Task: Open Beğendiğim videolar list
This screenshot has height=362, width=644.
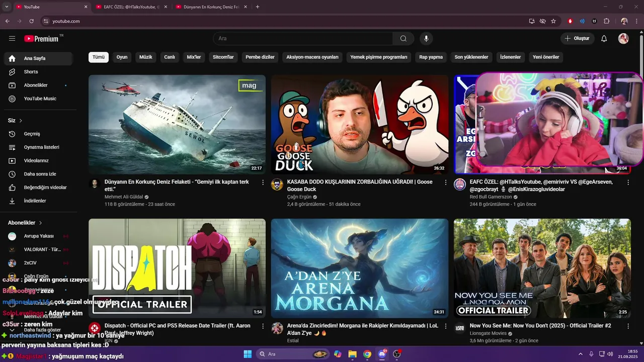Action: click(x=38, y=188)
